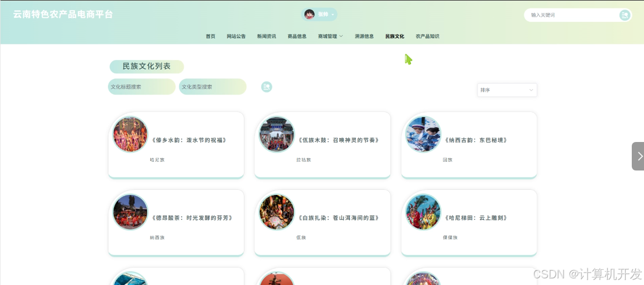644x285 pixels.
Task: Click the 回族 type label
Action: pyautogui.click(x=447, y=160)
